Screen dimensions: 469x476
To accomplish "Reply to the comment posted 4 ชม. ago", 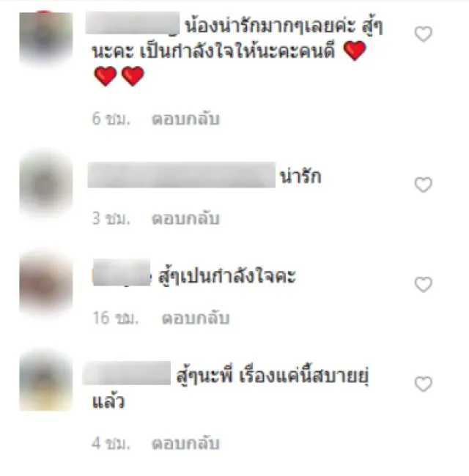I will pos(185,443).
